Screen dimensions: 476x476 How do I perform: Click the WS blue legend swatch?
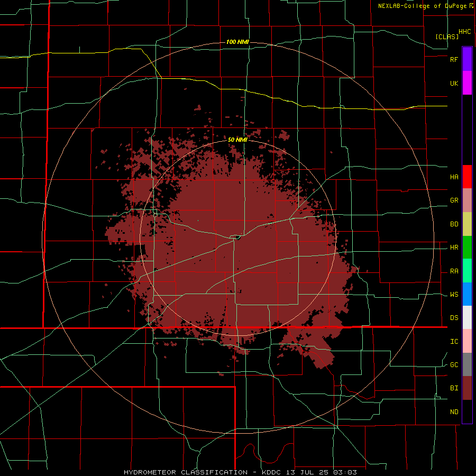[x=467, y=294]
